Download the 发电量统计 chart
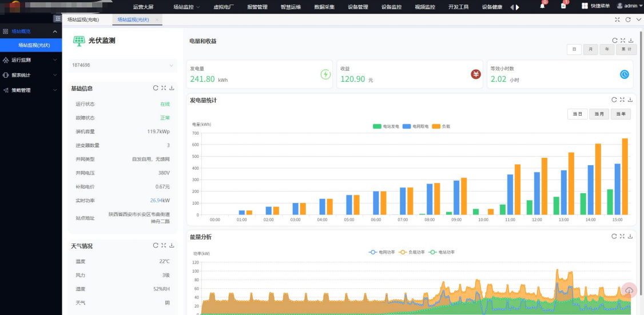 click(x=630, y=99)
